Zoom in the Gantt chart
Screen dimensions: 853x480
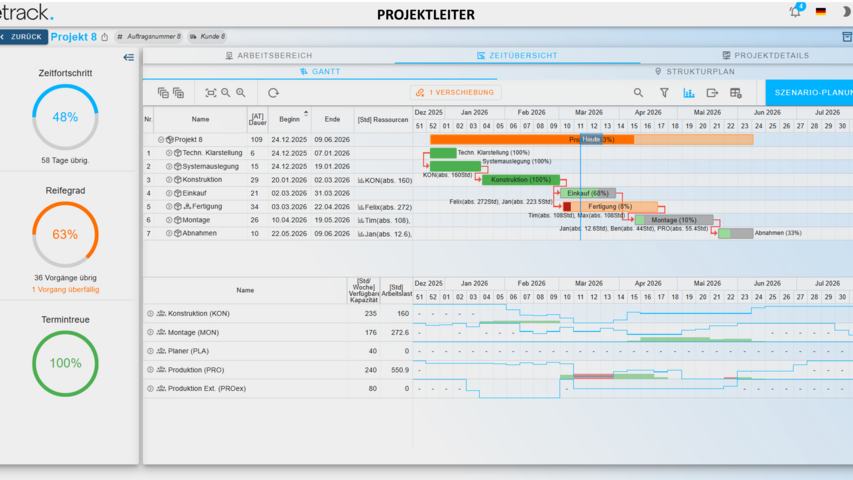240,93
